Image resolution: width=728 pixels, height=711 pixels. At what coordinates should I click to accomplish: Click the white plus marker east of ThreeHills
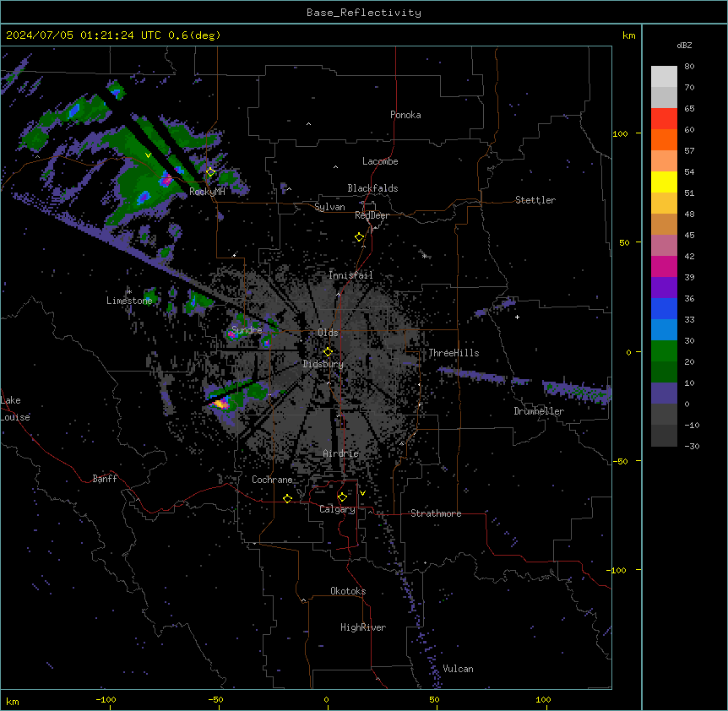click(x=517, y=317)
